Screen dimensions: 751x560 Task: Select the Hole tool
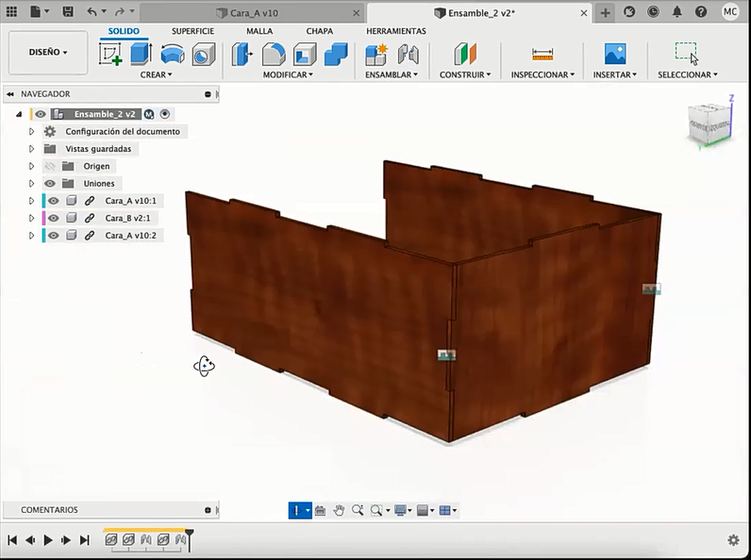(x=204, y=54)
